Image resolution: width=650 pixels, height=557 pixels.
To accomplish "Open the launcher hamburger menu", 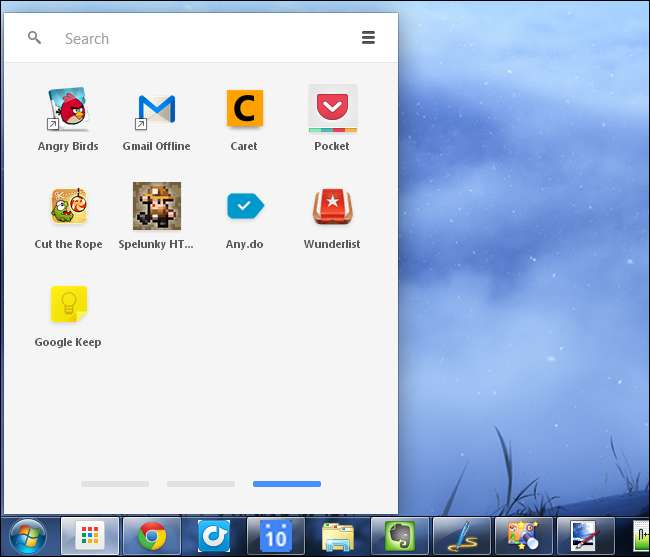I will tap(368, 38).
